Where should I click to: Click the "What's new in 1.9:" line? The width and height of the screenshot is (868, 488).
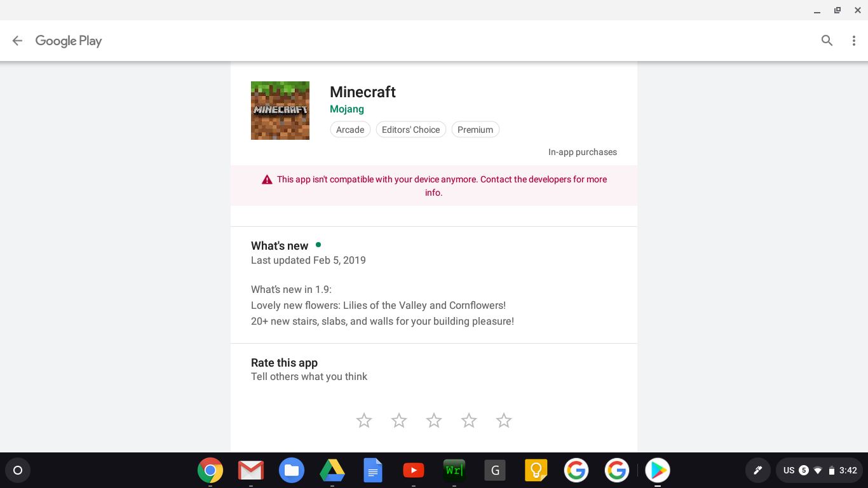coord(291,289)
